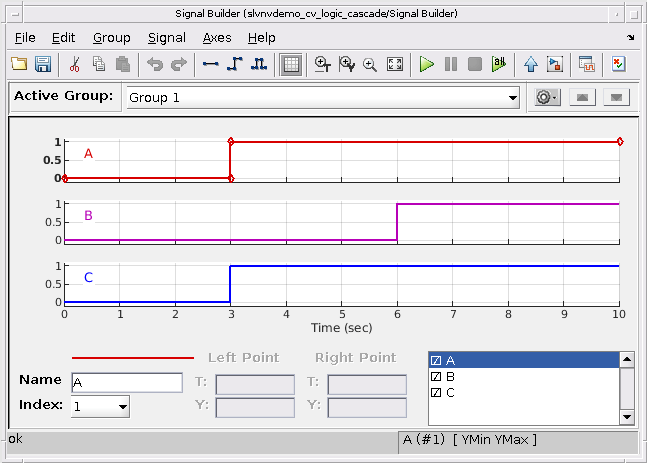Image resolution: width=647 pixels, height=463 pixels.
Task: Add a pulse signal
Action: [259, 64]
